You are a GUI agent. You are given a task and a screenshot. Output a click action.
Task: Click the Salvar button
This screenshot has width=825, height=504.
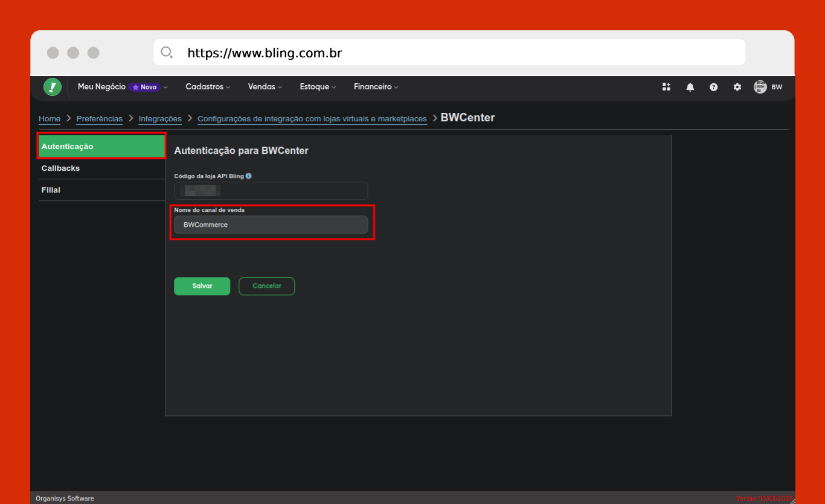[202, 286]
